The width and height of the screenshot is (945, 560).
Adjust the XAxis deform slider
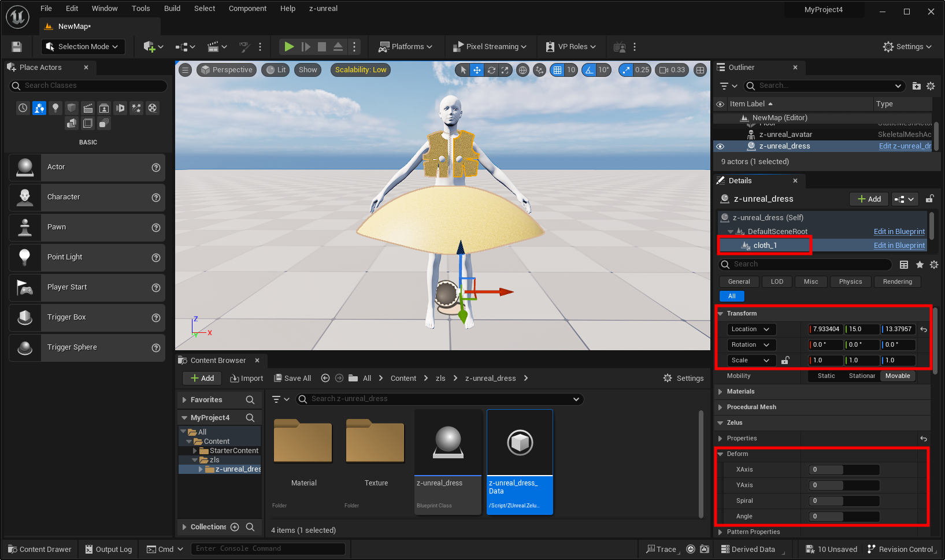click(x=844, y=470)
